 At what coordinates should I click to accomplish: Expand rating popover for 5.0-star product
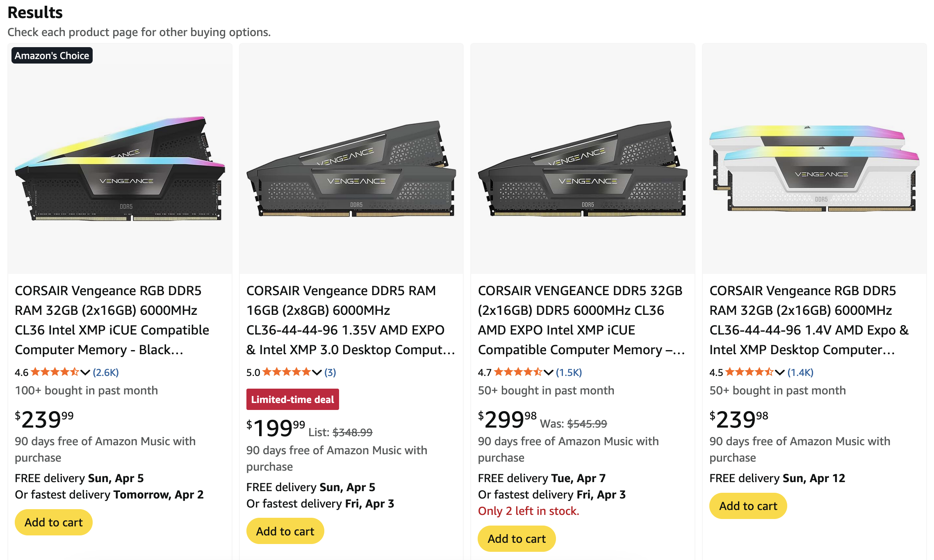point(317,372)
